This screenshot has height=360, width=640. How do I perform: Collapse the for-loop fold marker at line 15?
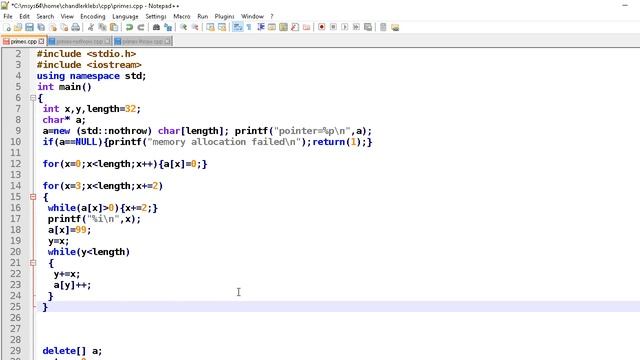pos(33,197)
